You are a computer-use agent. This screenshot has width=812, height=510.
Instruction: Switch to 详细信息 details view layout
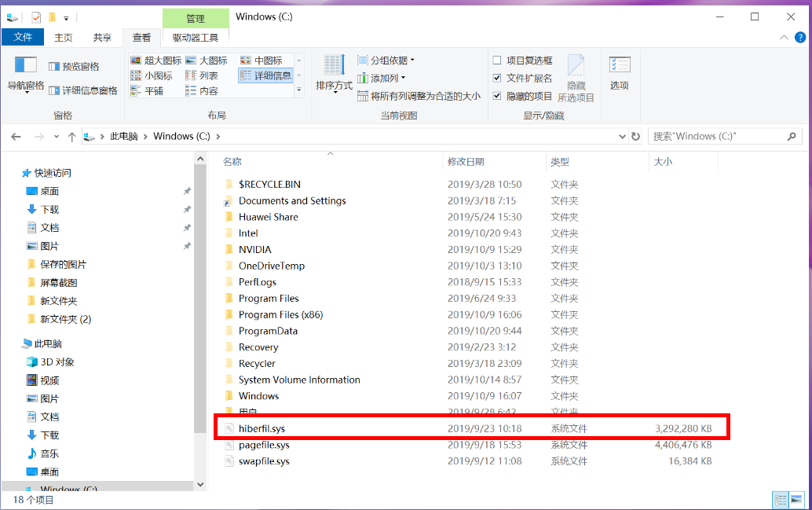pyautogui.click(x=265, y=75)
